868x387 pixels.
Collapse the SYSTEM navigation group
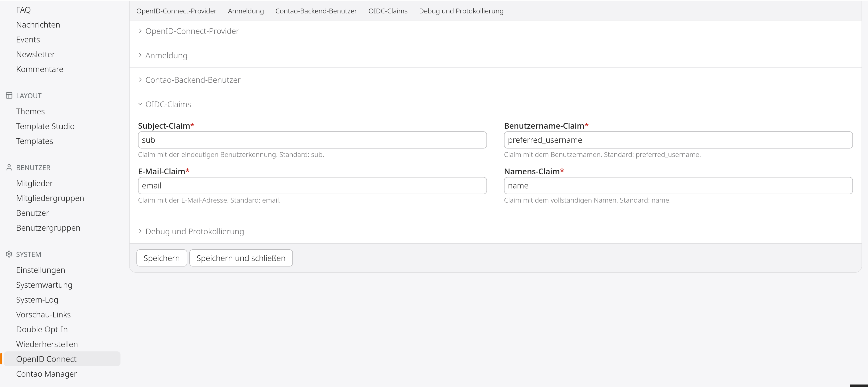[x=28, y=254]
